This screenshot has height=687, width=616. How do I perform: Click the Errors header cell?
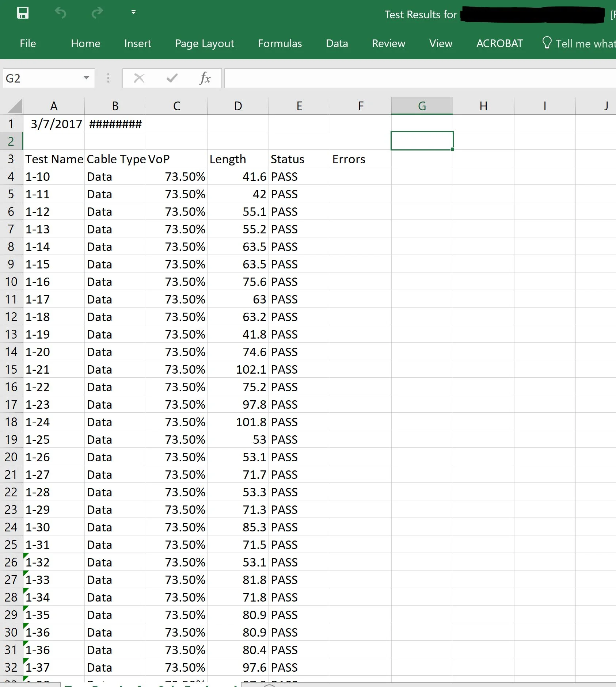click(x=361, y=159)
